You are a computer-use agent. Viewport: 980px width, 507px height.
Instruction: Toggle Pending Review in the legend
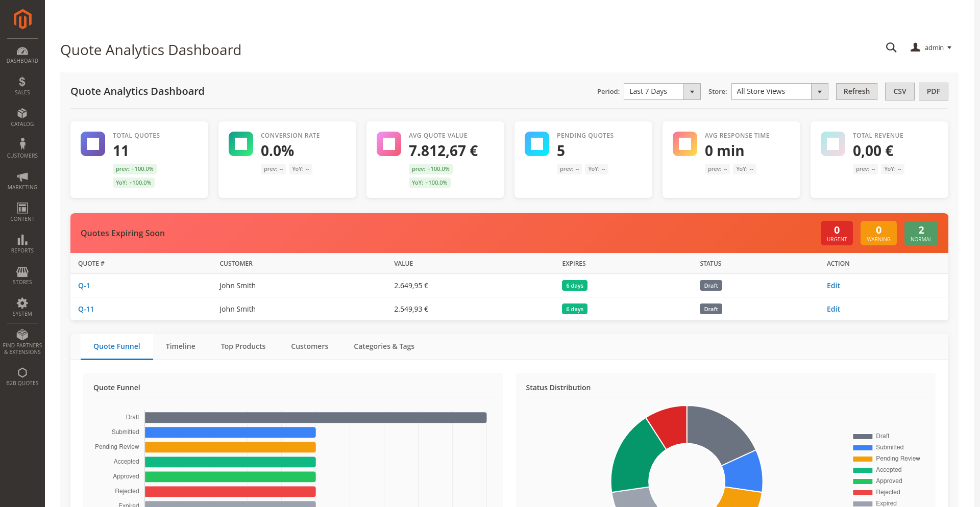(x=886, y=459)
